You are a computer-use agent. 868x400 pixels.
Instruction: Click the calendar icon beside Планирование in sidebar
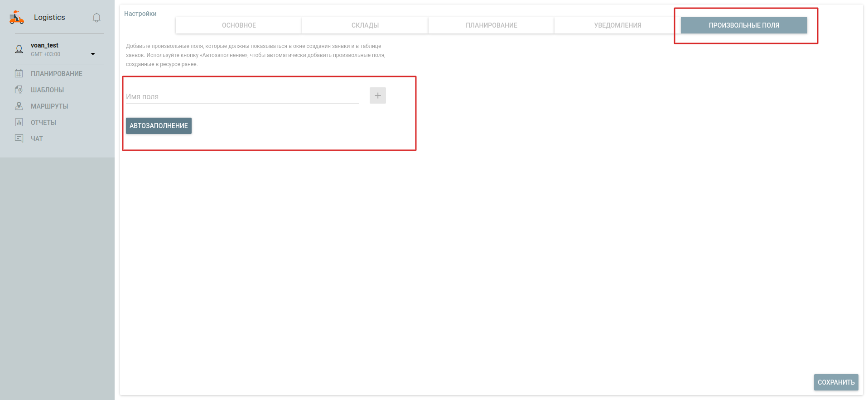point(19,73)
